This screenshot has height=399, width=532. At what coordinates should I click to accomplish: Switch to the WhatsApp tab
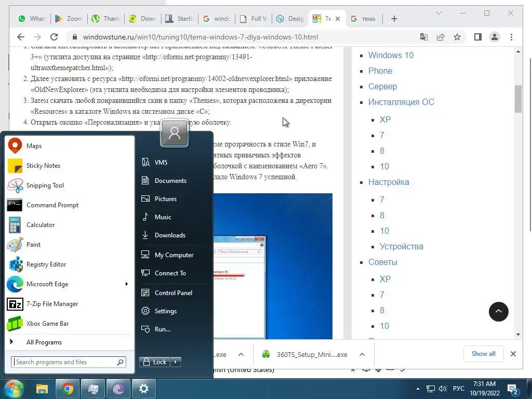(32, 19)
